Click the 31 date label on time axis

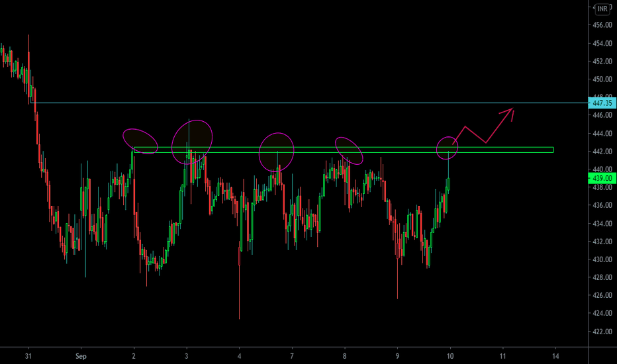pos(28,356)
